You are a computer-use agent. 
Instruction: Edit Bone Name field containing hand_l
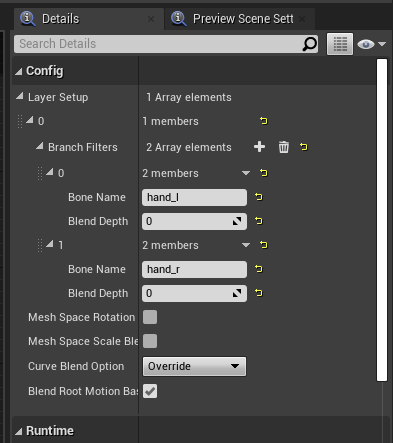tap(194, 197)
